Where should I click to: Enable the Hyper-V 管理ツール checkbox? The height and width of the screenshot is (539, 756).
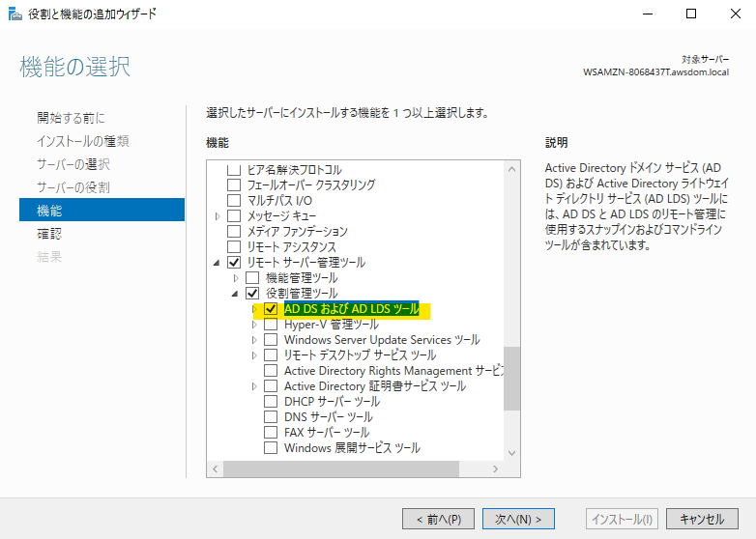[271, 325]
